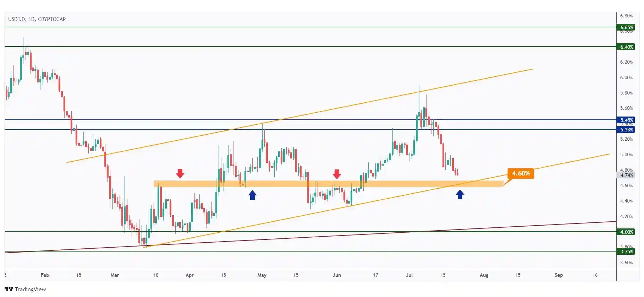Click the 6.80% price axis tick
Screen dimensions: 644x297
pyautogui.click(x=626, y=16)
